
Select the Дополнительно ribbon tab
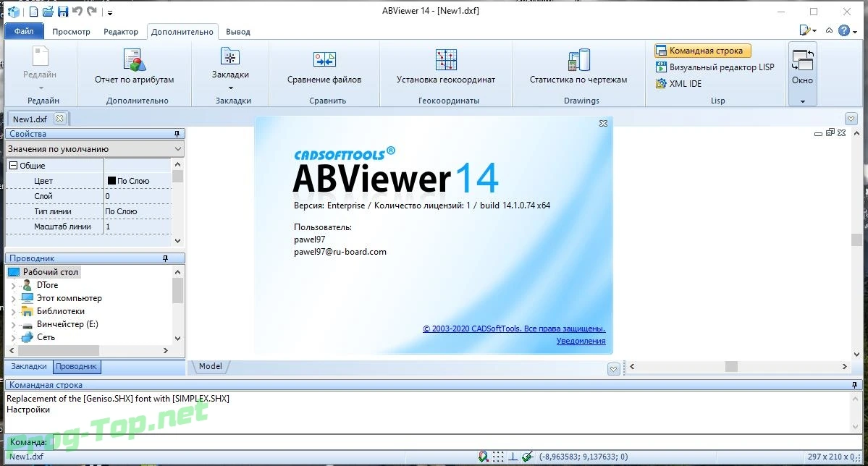click(182, 32)
